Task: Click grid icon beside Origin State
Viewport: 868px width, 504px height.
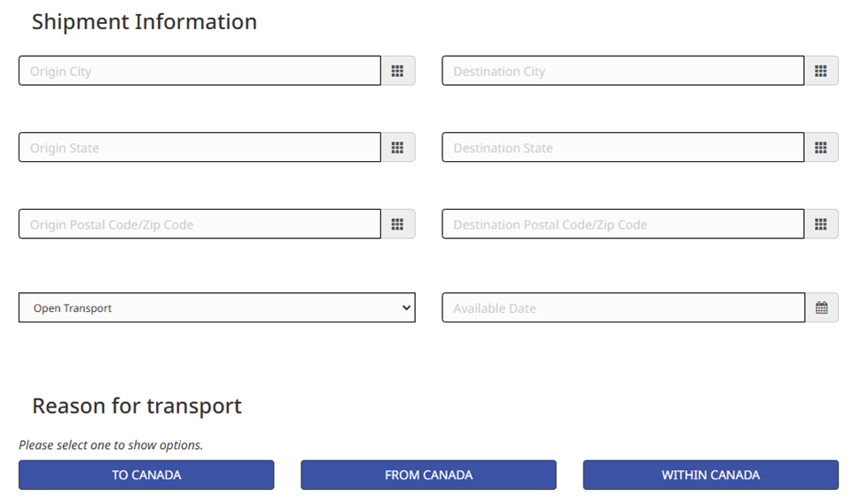Action: [397, 148]
